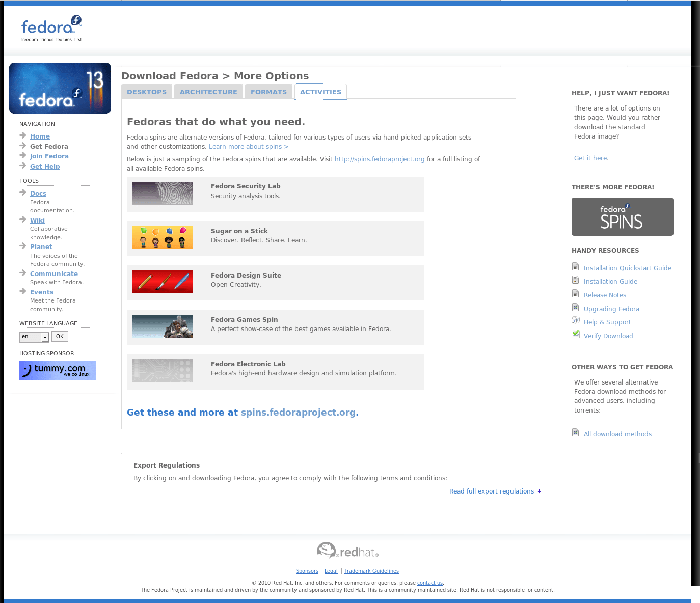Open Verify Download link

608,336
